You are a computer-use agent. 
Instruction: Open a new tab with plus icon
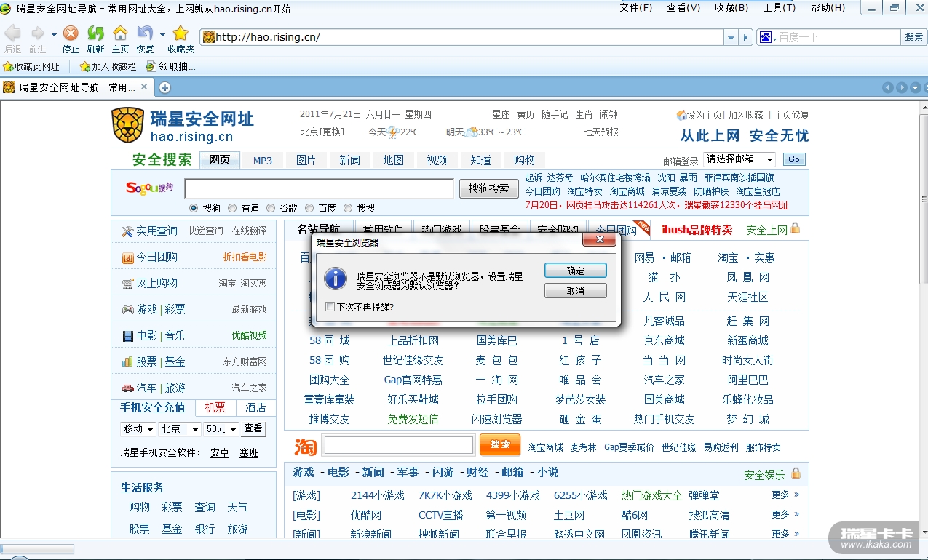pos(165,87)
